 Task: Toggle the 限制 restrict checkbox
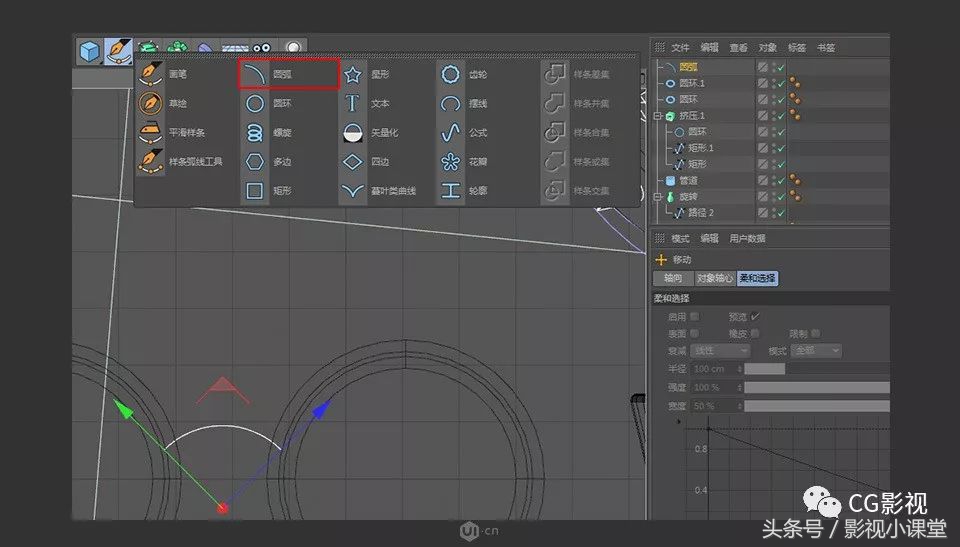(816, 333)
